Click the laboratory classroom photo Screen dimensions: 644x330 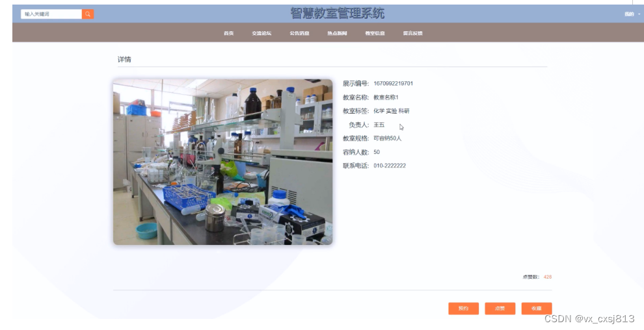[222, 162]
